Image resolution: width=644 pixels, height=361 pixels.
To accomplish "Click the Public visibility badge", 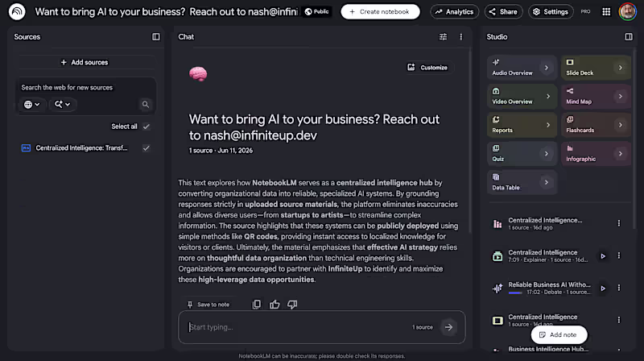I will 316,11.
